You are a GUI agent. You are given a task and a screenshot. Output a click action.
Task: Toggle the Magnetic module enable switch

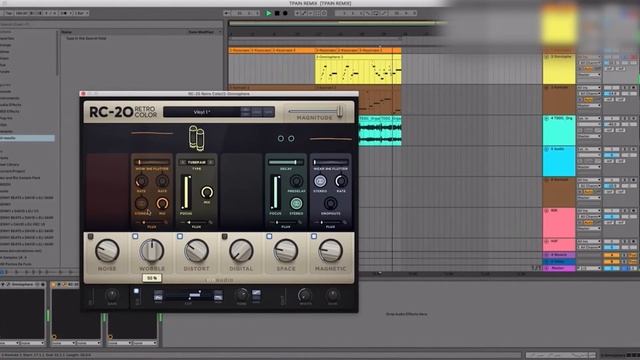click(x=313, y=236)
